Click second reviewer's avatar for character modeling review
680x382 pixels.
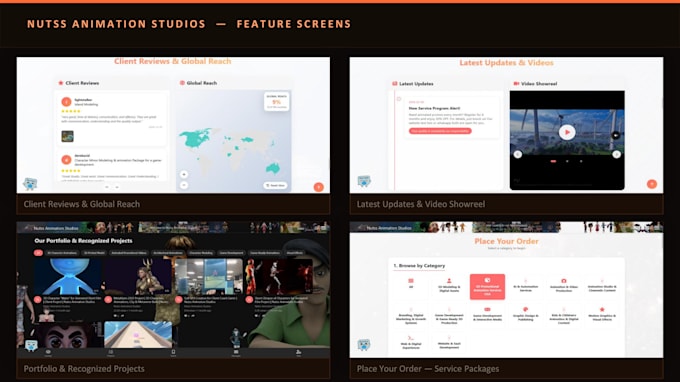pos(66,160)
